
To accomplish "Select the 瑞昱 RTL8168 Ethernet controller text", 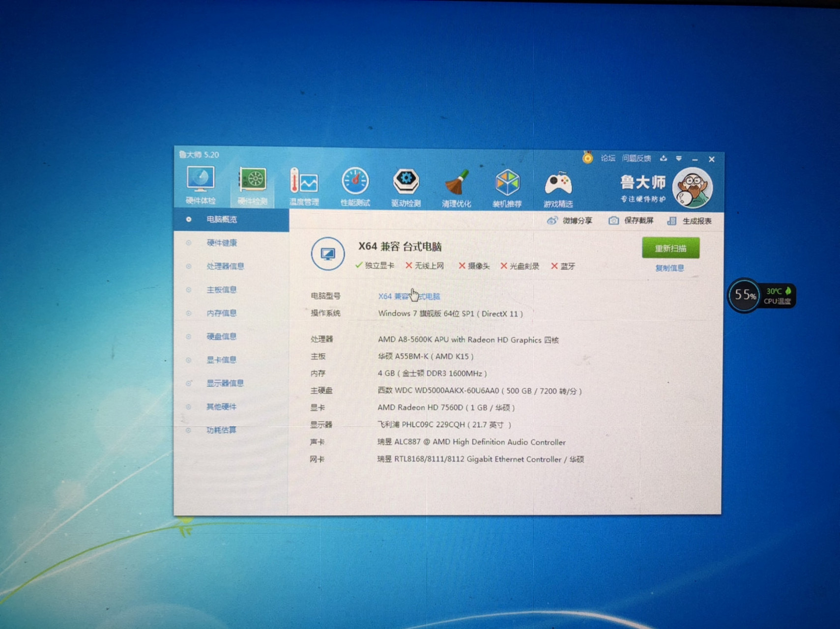I will click(x=481, y=459).
